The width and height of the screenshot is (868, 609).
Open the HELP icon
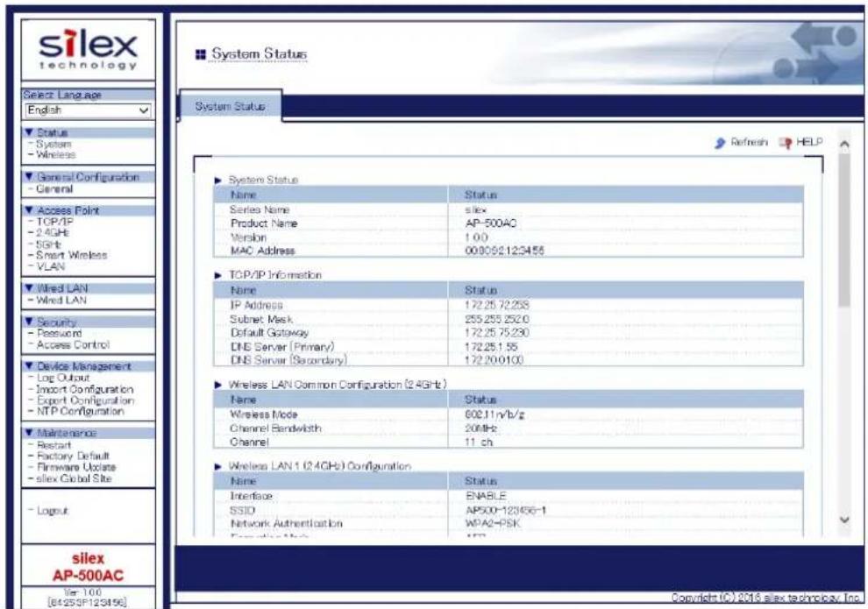click(x=785, y=143)
